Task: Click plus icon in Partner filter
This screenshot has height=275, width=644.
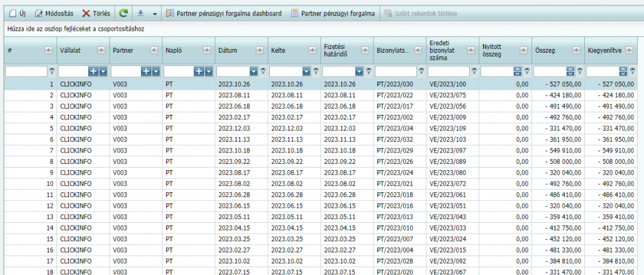Action: pos(146,72)
